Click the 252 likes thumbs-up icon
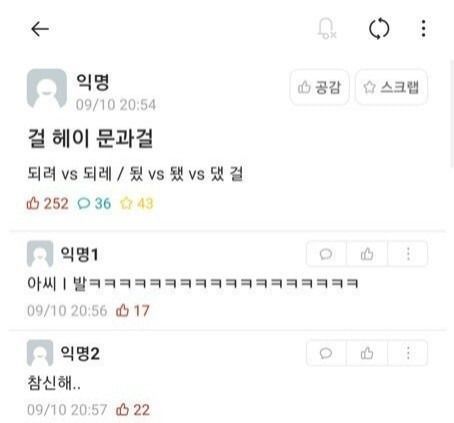This screenshot has width=454, height=423. coord(33,203)
